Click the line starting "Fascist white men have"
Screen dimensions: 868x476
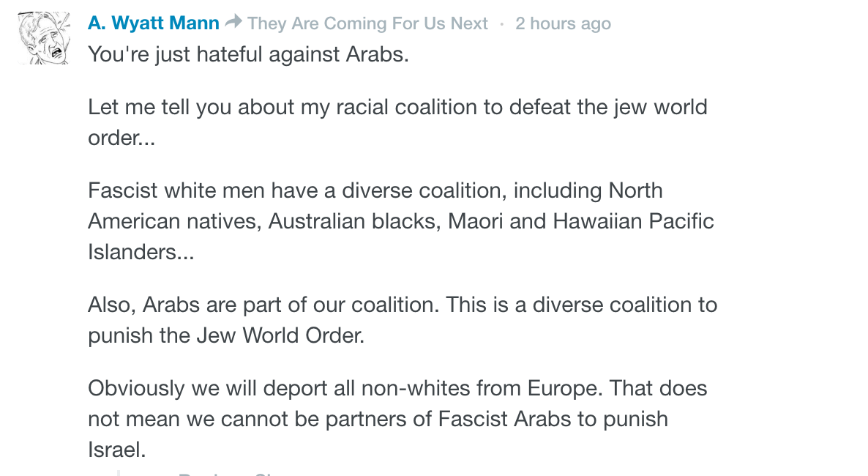(x=375, y=190)
